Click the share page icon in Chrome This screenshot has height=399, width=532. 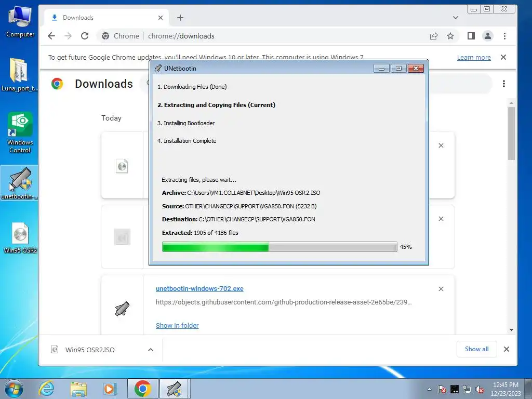tap(434, 36)
